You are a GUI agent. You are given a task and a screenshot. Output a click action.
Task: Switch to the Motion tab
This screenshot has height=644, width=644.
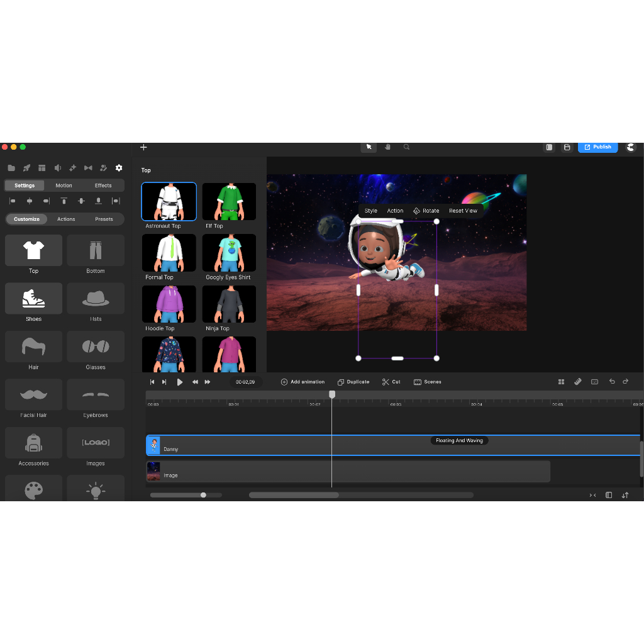pos(64,186)
